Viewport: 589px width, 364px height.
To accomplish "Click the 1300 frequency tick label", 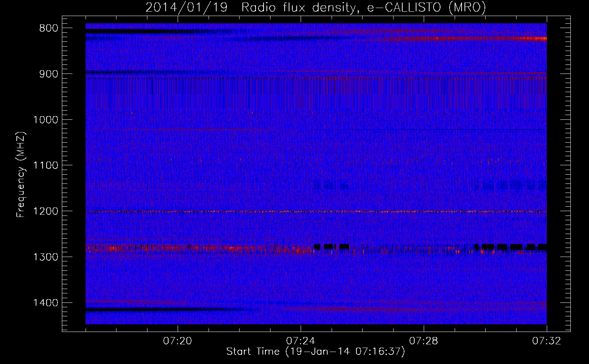I will pyautogui.click(x=46, y=257).
